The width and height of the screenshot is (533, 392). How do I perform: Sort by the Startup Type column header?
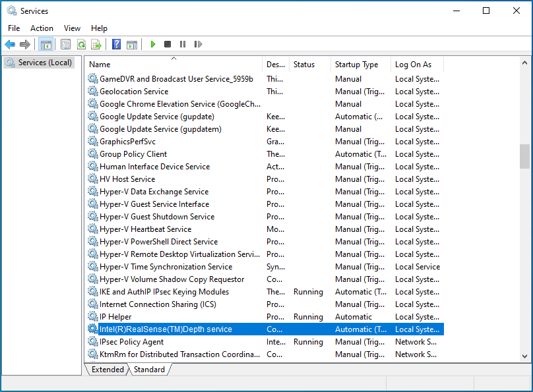click(357, 64)
